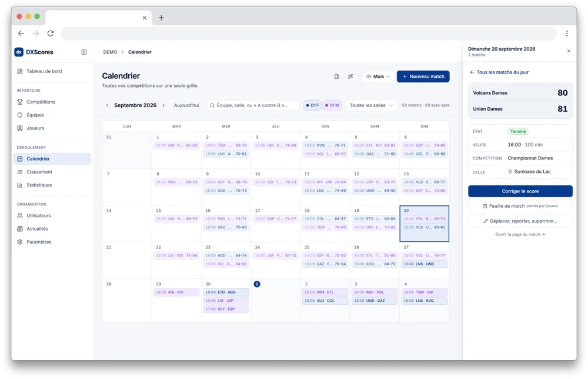Open the browser three-dot menu
This screenshot has width=588, height=379.
pyautogui.click(x=567, y=34)
